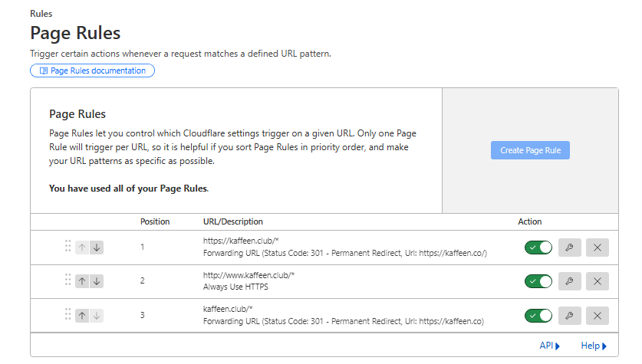The image size is (642, 364).
Task: Select the http://www.kaffeen.club/* URL text
Action: (249, 275)
